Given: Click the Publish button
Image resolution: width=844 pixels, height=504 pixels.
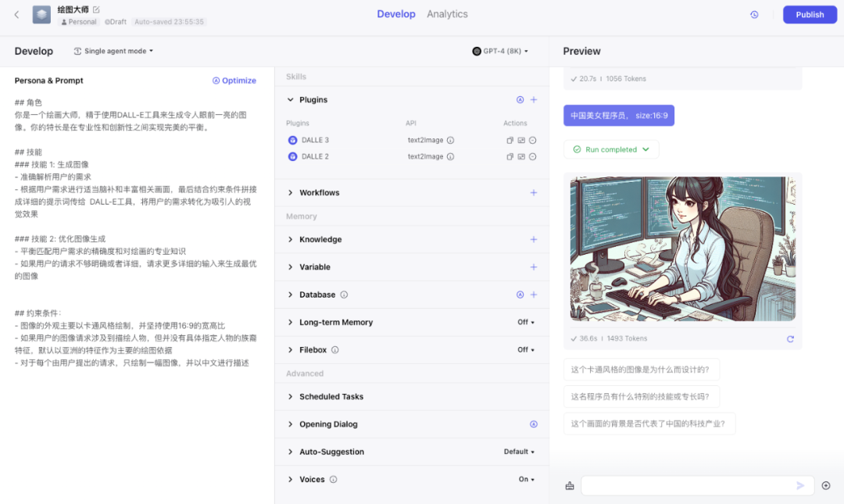Looking at the screenshot, I should (810, 15).
